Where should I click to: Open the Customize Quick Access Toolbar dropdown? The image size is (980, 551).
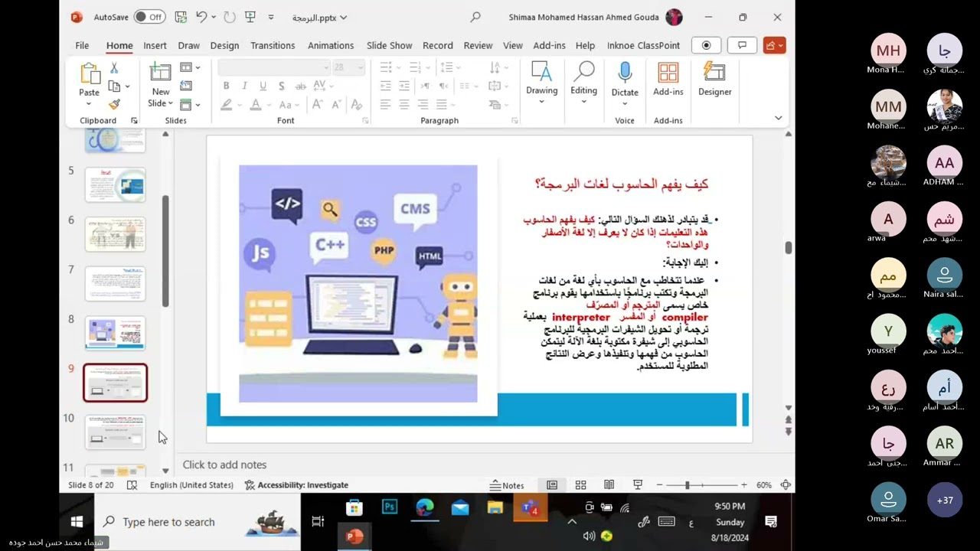pyautogui.click(x=271, y=17)
